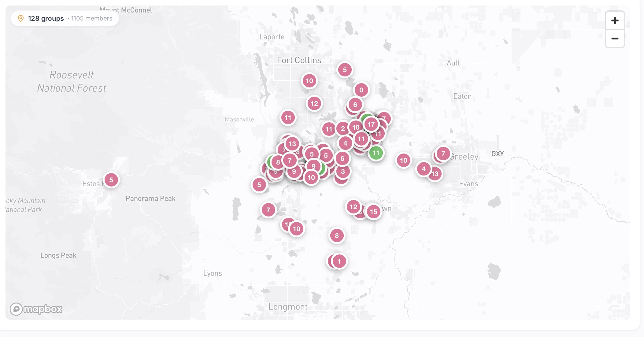The width and height of the screenshot is (644, 337).
Task: Click the "5" marker east of Fort Collins
Action: 345,69
